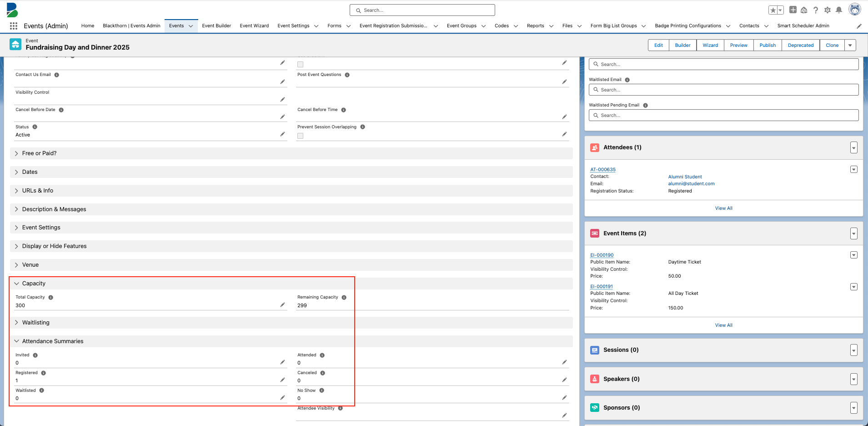Open the Reports tab
The width and height of the screenshot is (868, 426).
tap(536, 26)
